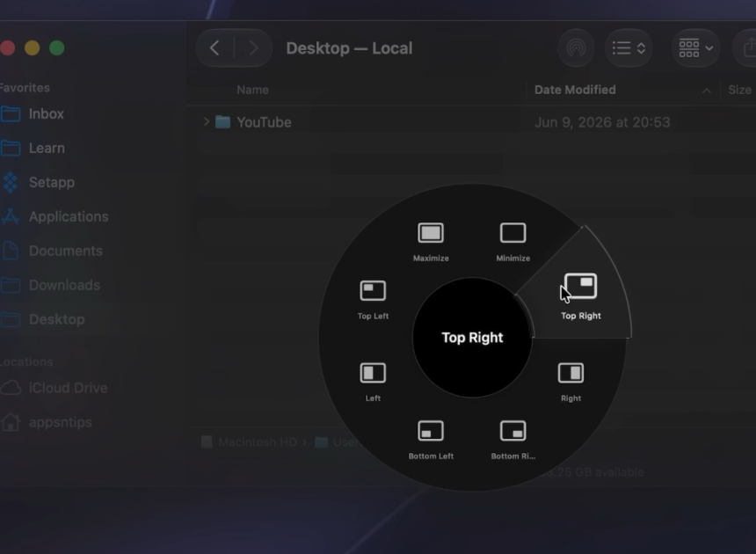Open the AirDrop toolbar icon
The width and height of the screenshot is (756, 554).
576,48
